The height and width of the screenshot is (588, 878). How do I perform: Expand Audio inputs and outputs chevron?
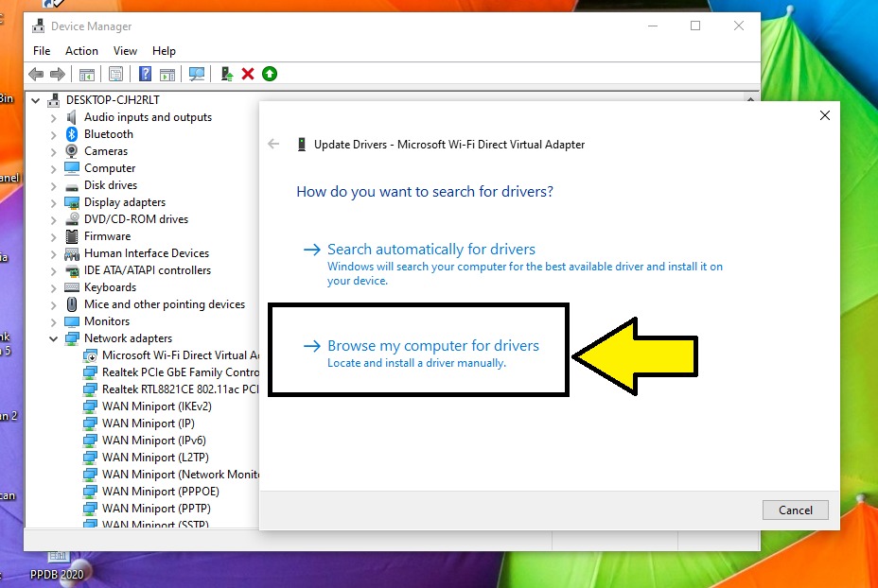click(54, 118)
